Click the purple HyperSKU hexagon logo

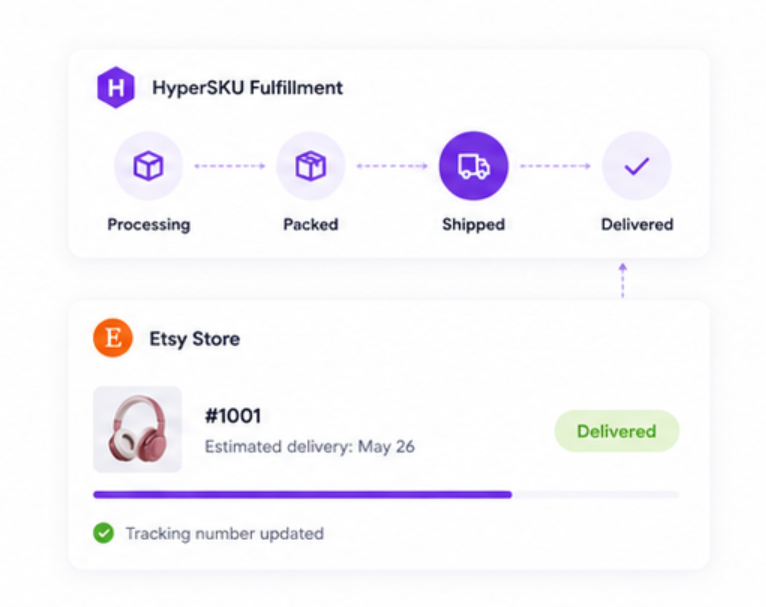pyautogui.click(x=116, y=87)
